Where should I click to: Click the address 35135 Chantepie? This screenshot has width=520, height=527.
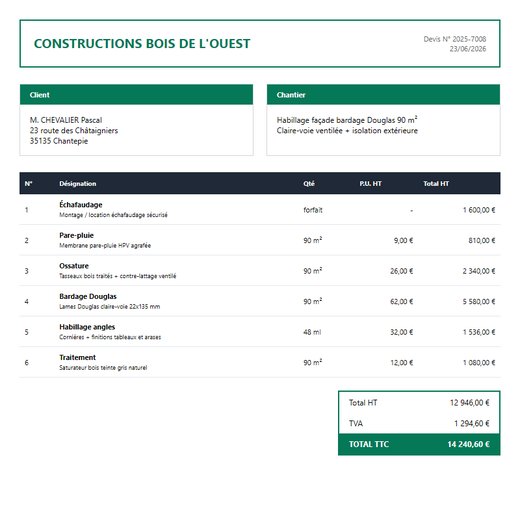pos(59,141)
